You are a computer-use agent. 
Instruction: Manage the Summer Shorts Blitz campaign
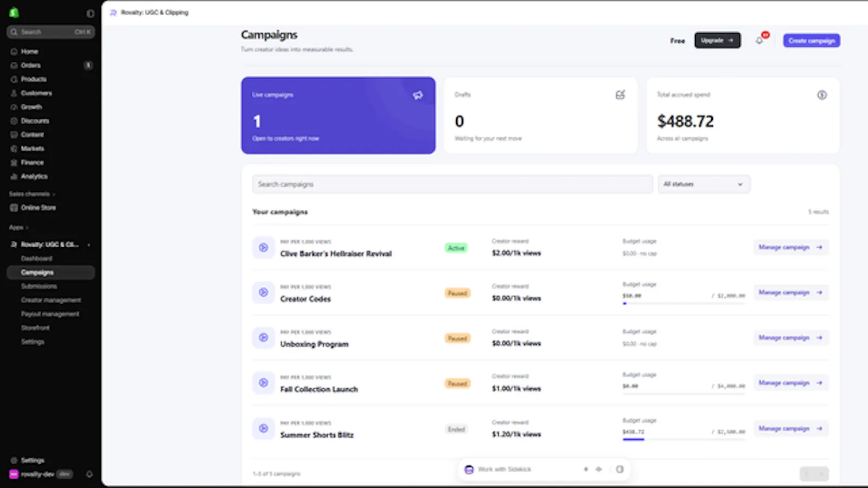790,428
